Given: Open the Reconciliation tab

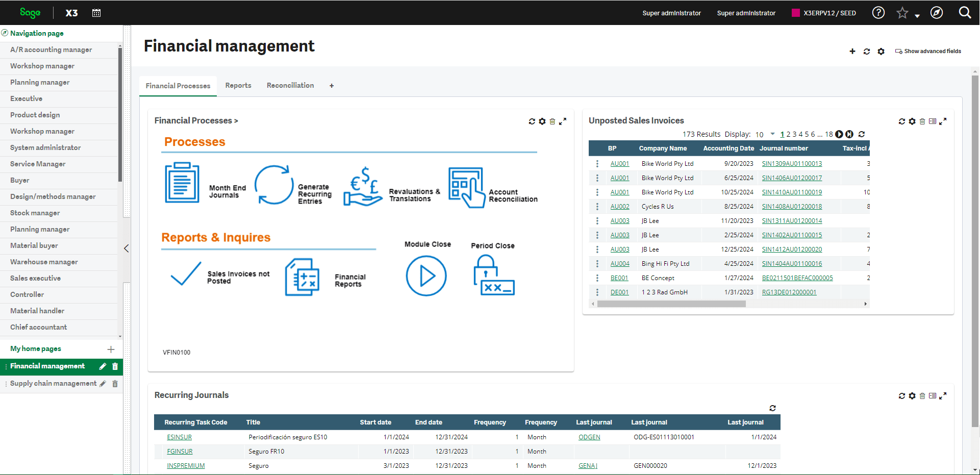Looking at the screenshot, I should pyautogui.click(x=290, y=85).
